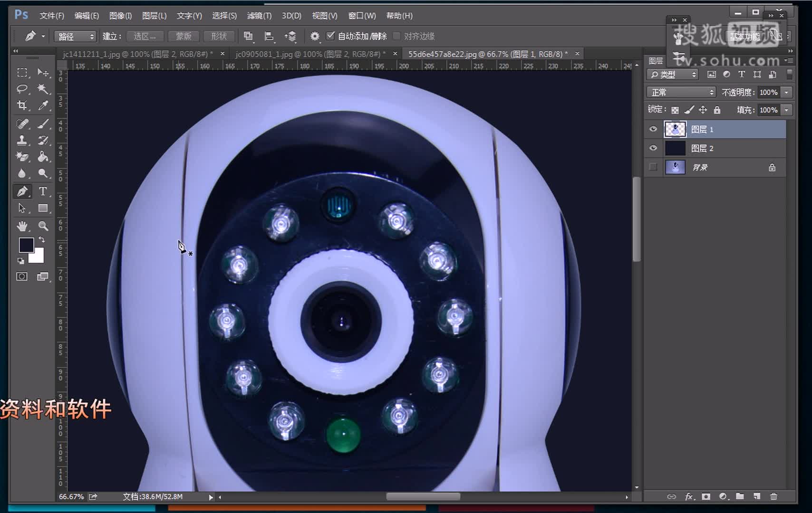Open the 路径 mode dropdown
The width and height of the screenshot is (812, 513).
(76, 37)
